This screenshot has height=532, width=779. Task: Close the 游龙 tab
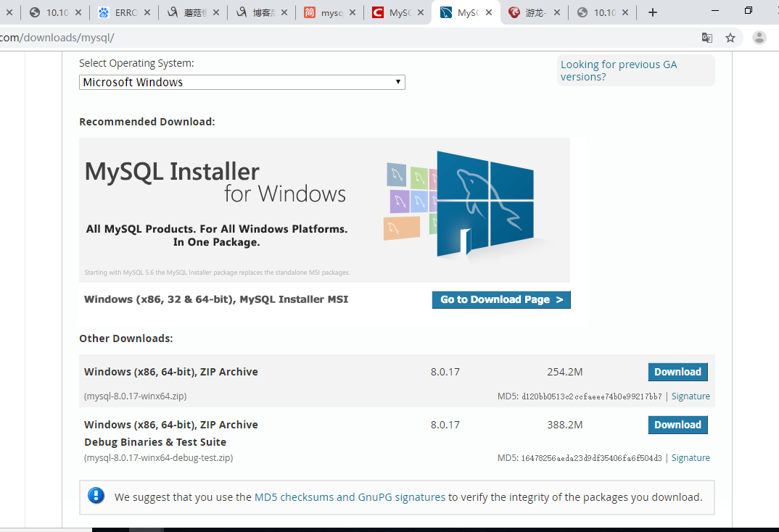(x=557, y=12)
